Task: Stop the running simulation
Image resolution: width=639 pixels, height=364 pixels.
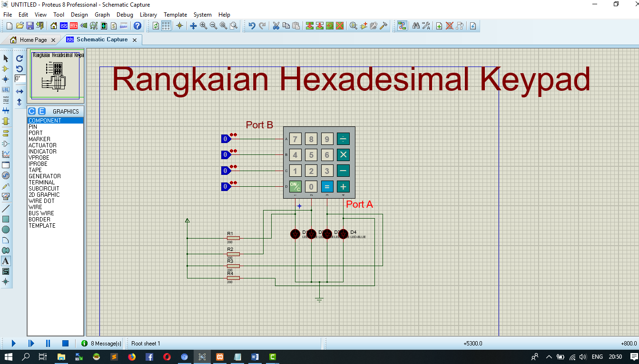Action: click(66, 343)
